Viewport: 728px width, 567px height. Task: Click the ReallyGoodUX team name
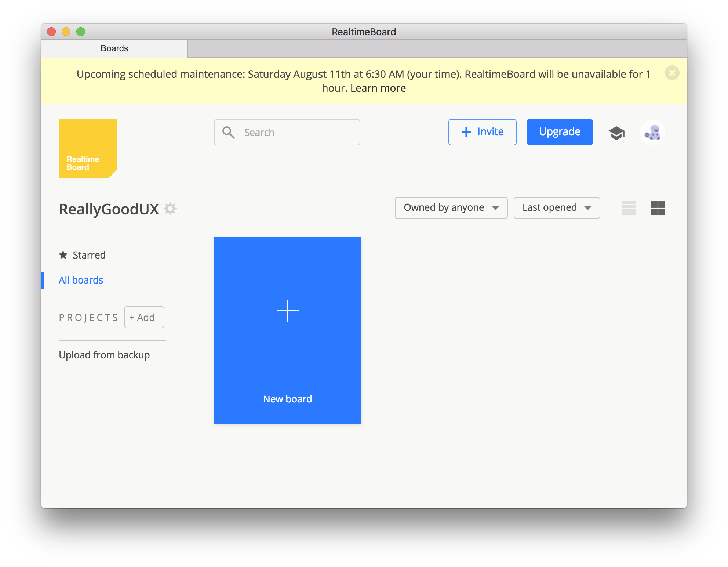[x=109, y=209]
